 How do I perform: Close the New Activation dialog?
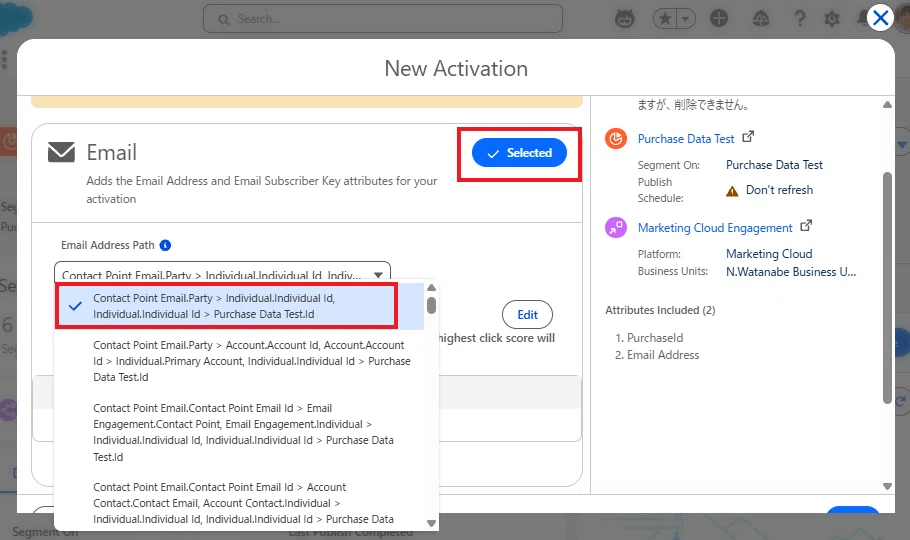click(x=880, y=18)
